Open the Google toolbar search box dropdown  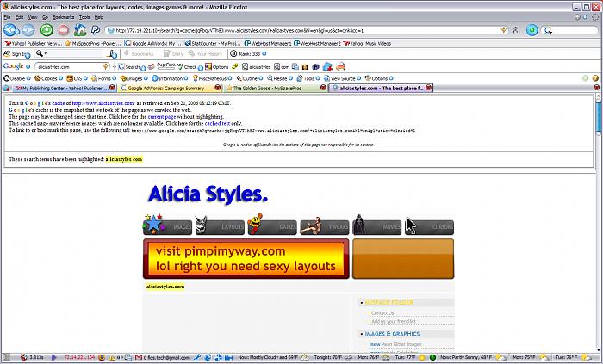tap(105, 67)
